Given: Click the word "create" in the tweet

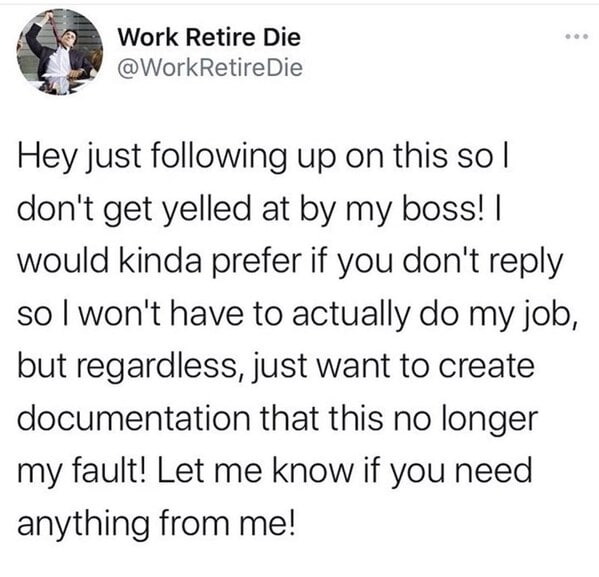Looking at the screenshot, I should tap(486, 367).
